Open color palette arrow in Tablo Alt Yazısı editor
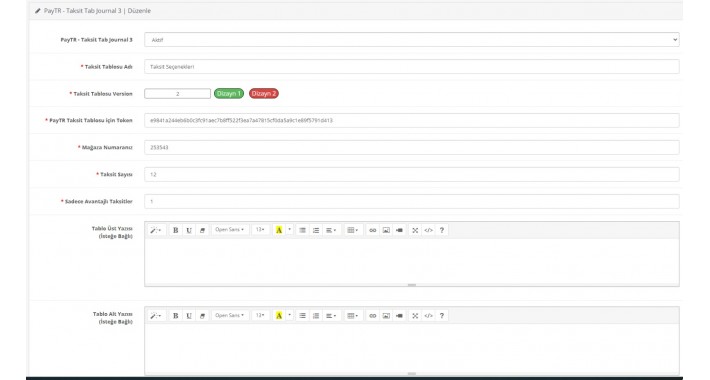 pos(290,316)
